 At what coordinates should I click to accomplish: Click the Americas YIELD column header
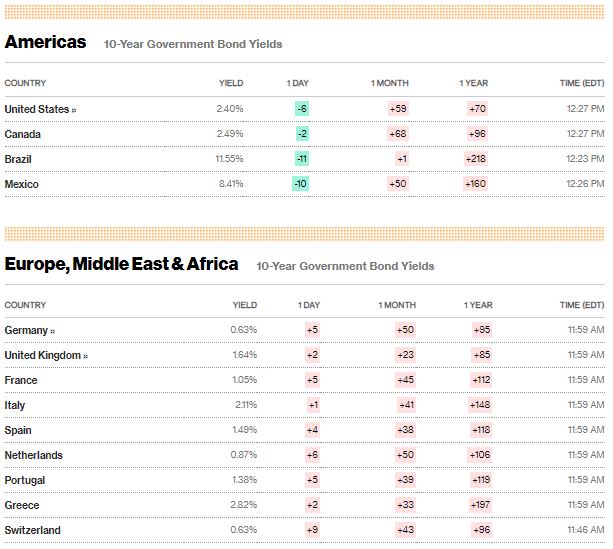pyautogui.click(x=231, y=83)
